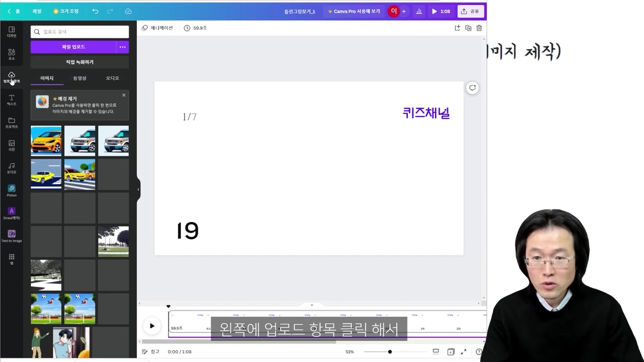Open the 애니메이션 animation option
Image resolution: width=644 pixels, height=362 pixels.
pos(158,28)
